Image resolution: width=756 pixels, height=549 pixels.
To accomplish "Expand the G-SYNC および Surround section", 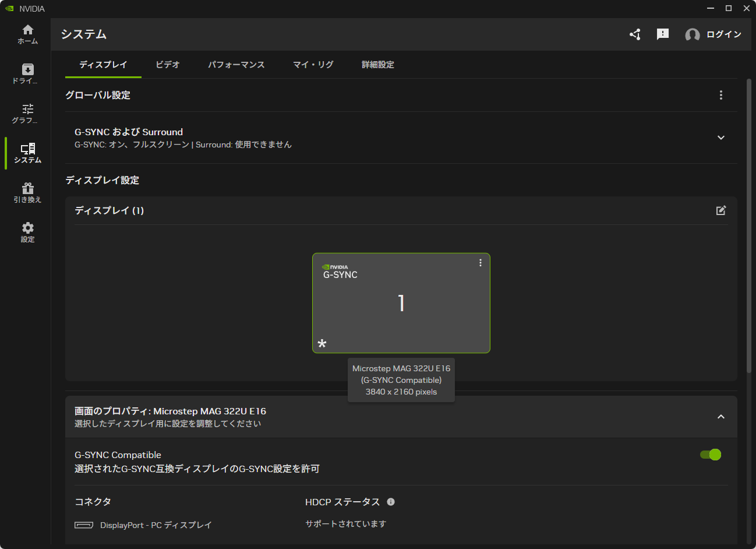I will [x=721, y=138].
